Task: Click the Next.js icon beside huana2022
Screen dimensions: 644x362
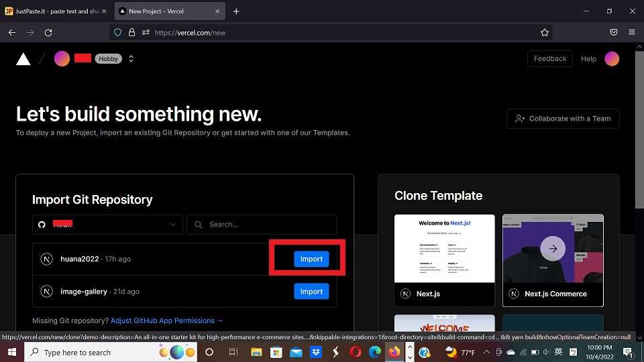Action: (x=46, y=259)
